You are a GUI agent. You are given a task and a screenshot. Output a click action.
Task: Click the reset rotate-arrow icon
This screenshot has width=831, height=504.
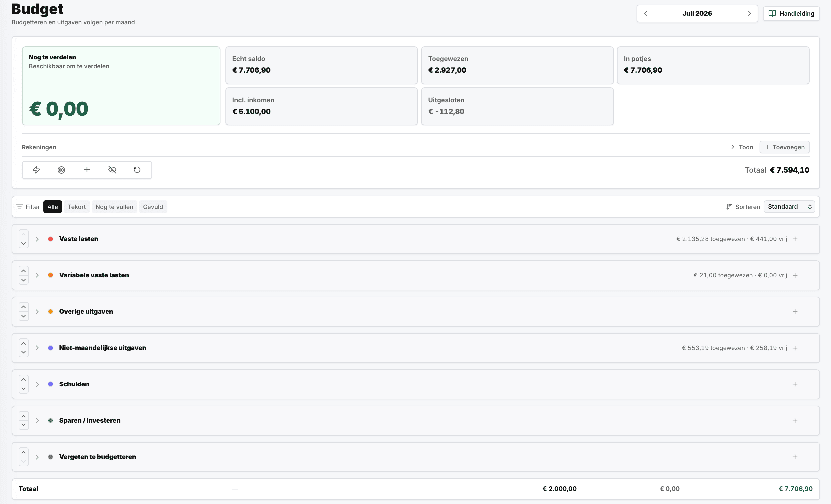(137, 170)
